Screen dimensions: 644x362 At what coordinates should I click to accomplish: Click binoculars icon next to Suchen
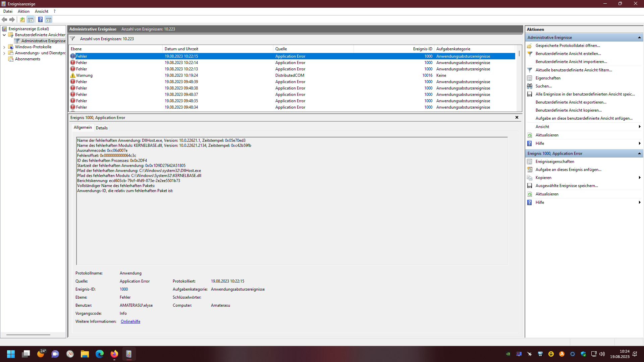530,86
